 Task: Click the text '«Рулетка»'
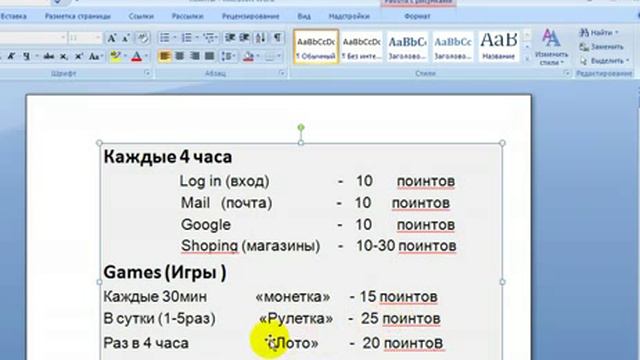296,318
